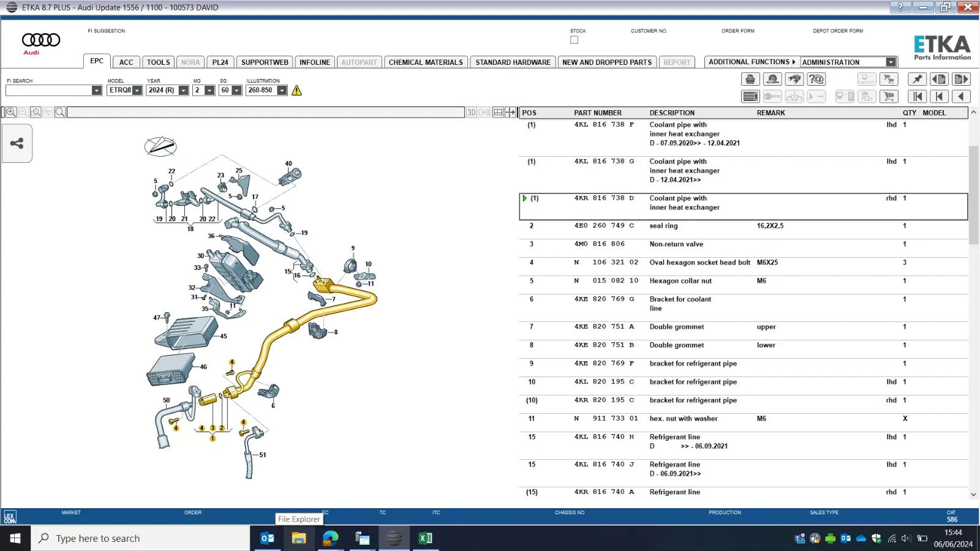Image resolution: width=980 pixels, height=551 pixels.
Task: Click the PART NUMBER column header
Action: point(598,113)
